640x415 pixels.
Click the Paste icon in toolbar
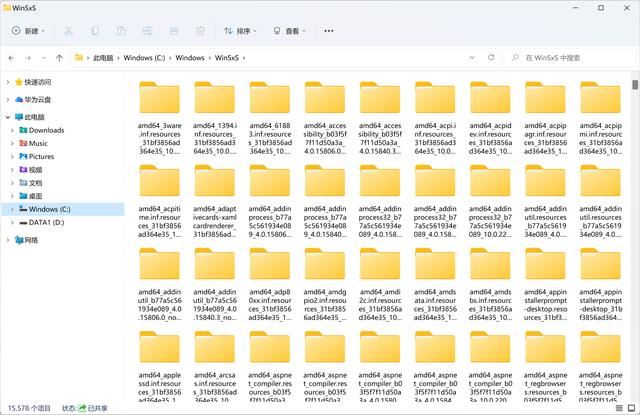pyautogui.click(x=121, y=31)
